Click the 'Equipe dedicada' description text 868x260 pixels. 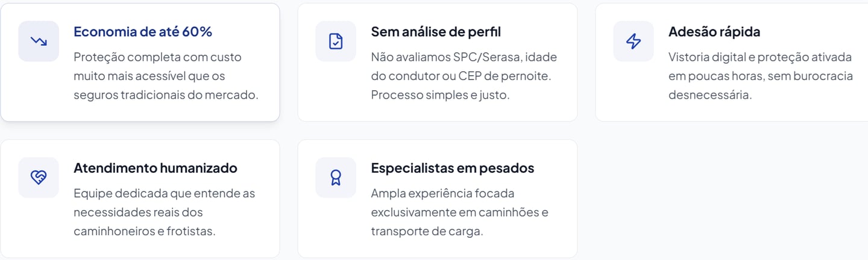(x=164, y=193)
